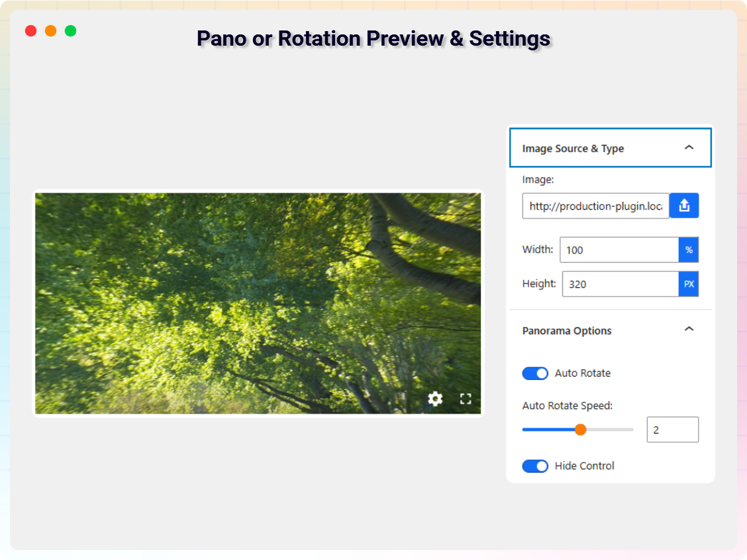Image resolution: width=747 pixels, height=560 pixels.
Task: Switch width unit via the % icon
Action: [x=689, y=250]
